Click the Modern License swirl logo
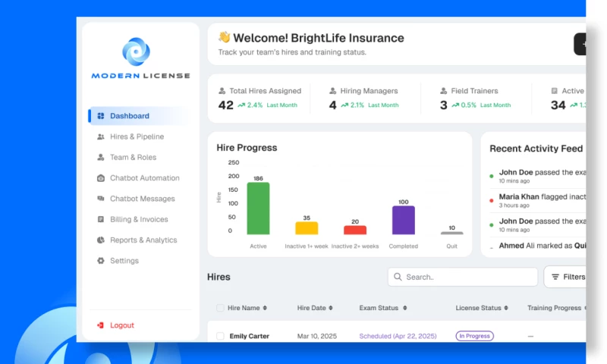Image resolution: width=607 pixels, height=364 pixels. (136, 52)
